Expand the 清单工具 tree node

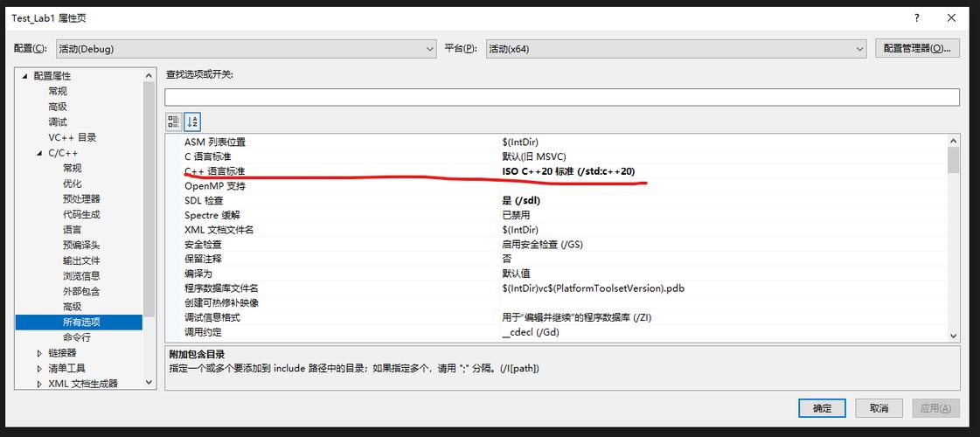40,369
